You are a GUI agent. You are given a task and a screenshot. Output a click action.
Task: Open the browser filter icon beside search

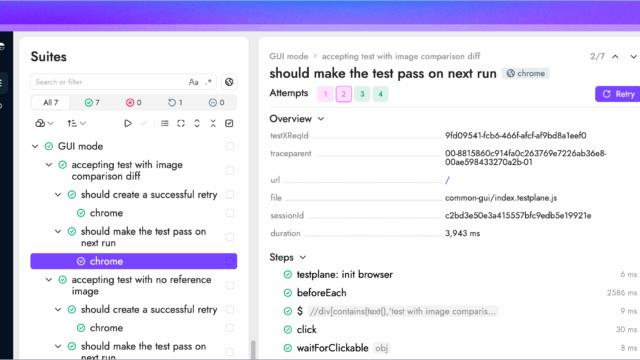click(229, 82)
